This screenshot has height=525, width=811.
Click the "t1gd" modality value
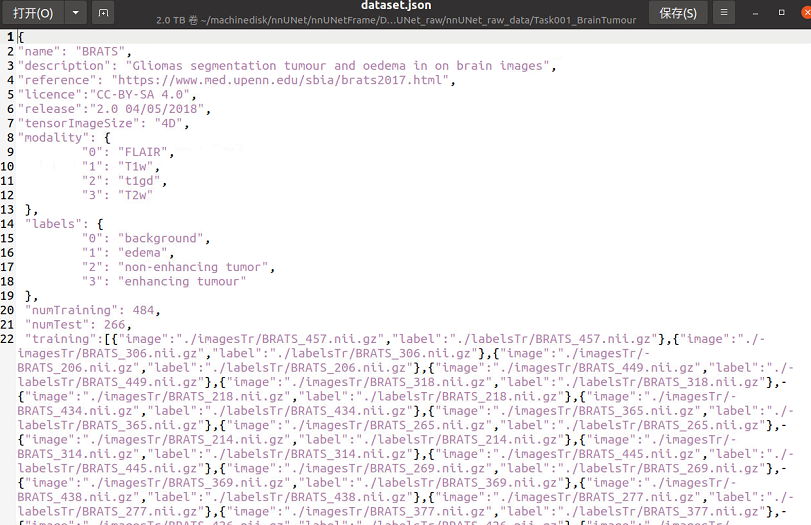(139, 181)
